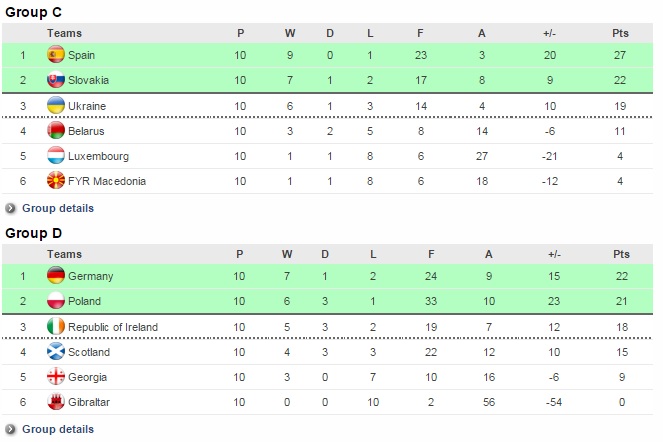Click the Gibraltar flag icon
This screenshot has height=442, width=663.
[x=56, y=403]
